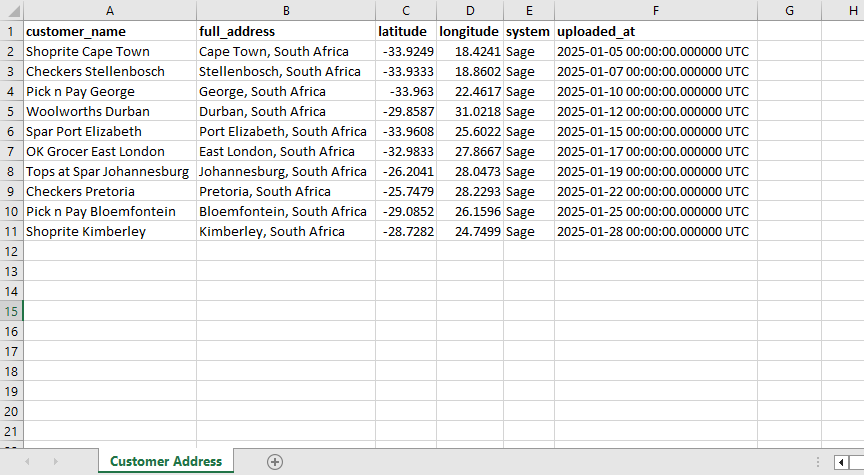Screen dimensions: 864x475
Task: Click address Durban, South Africa
Action: coord(286,111)
